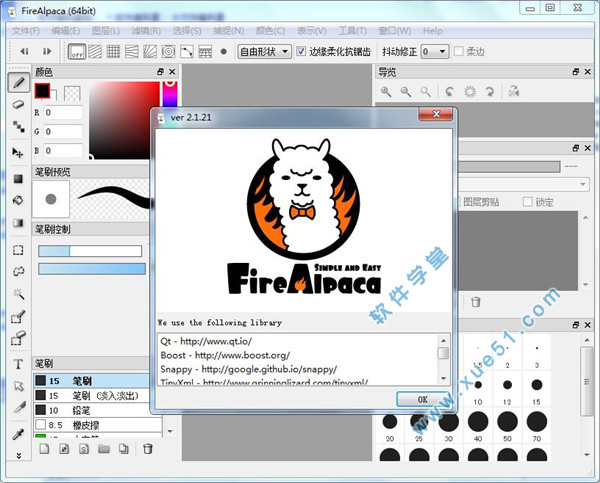The width and height of the screenshot is (600, 483).
Task: Click library list scrollbar down arrow
Action: point(443,378)
